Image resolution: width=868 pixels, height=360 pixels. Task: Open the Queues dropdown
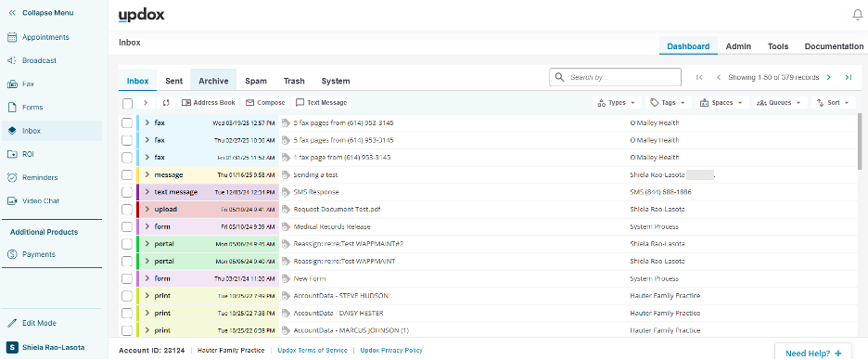coord(780,102)
